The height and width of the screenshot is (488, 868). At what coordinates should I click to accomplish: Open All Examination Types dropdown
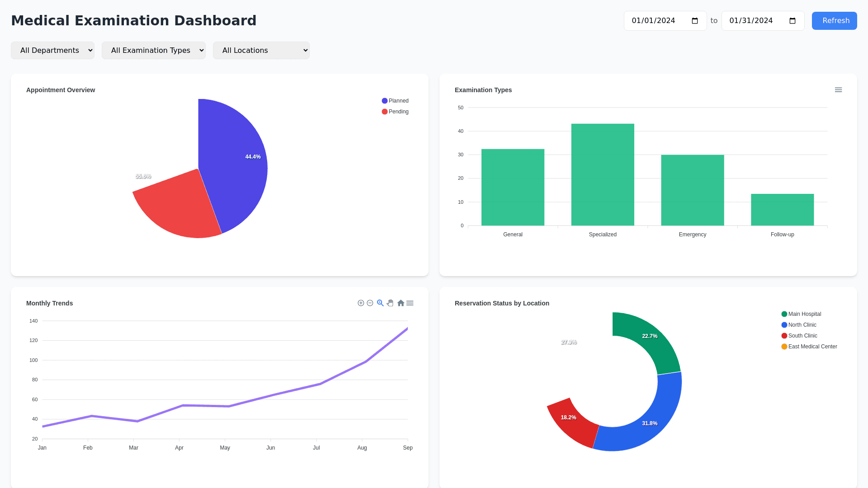coord(153,50)
